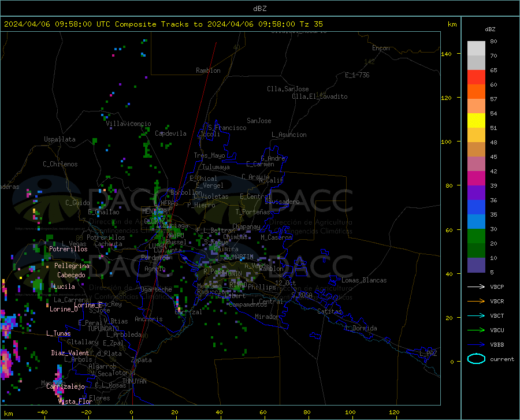Click the 'Lomas_Blancas' map label
The height and width of the screenshot is (420, 520).
pos(364,280)
